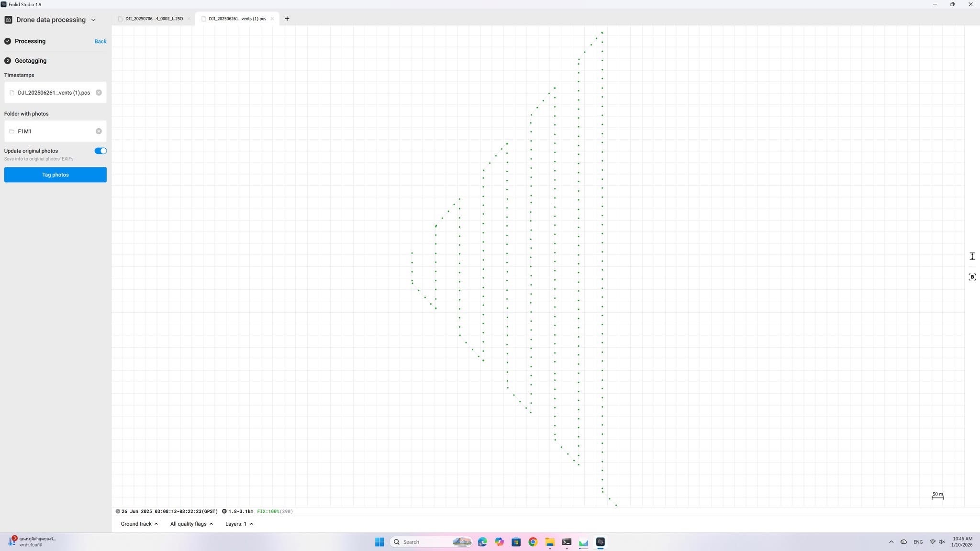
Task: Open the Windows Start menu
Action: (x=379, y=542)
